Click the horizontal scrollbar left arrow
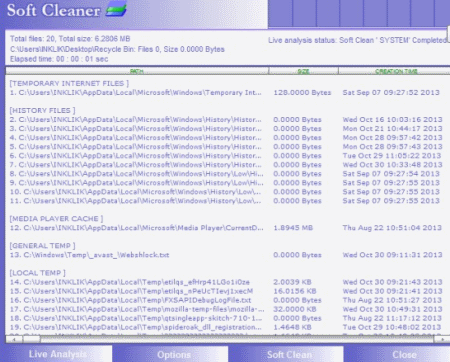This screenshot has height=362, width=450. pyautogui.click(x=14, y=339)
